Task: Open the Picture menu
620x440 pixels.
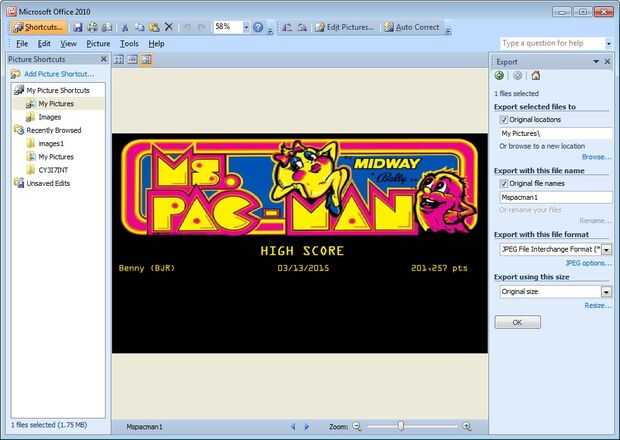Action: tap(98, 43)
